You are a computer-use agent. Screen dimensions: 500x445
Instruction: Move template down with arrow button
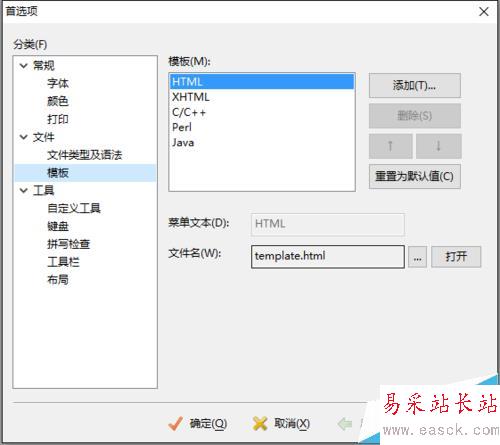pyautogui.click(x=439, y=146)
